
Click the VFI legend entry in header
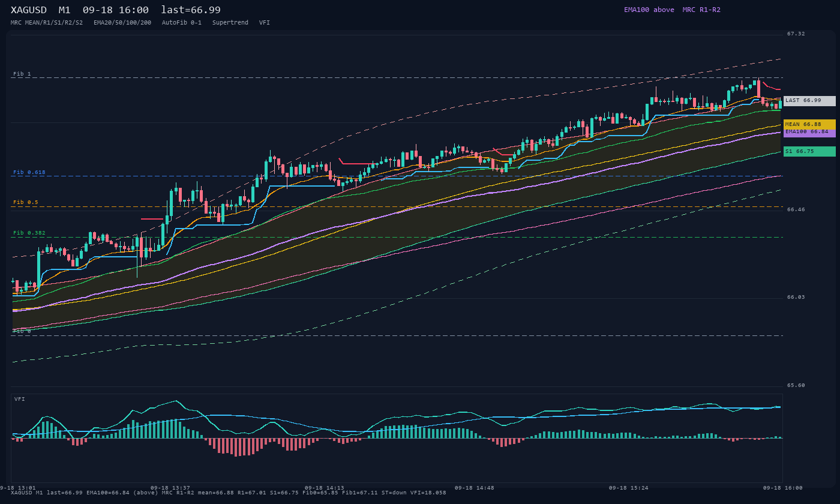click(265, 22)
